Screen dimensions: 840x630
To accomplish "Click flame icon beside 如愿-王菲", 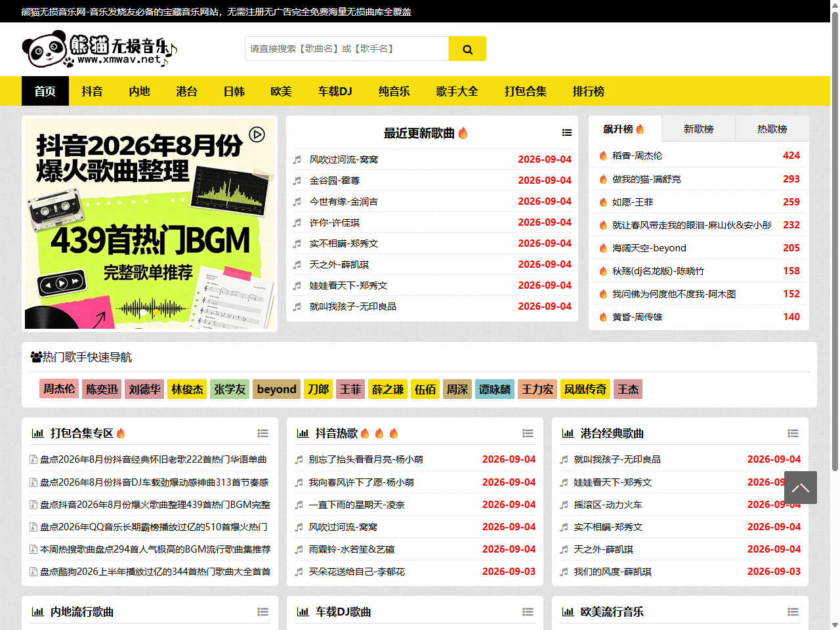I will [x=603, y=202].
